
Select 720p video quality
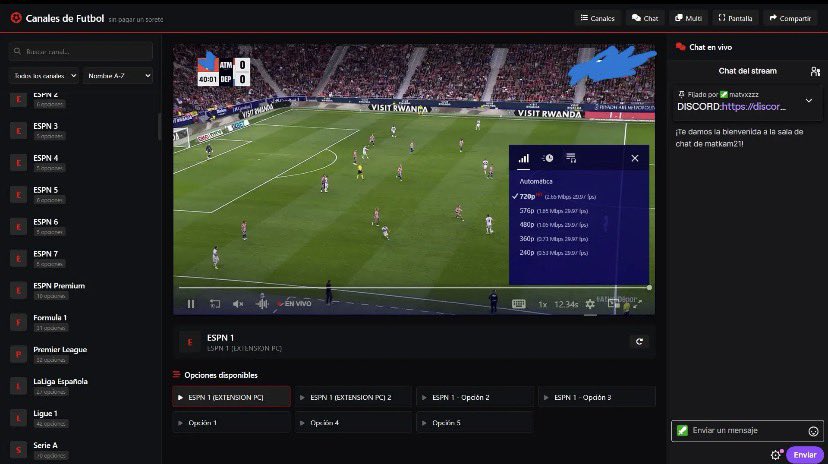coord(553,196)
